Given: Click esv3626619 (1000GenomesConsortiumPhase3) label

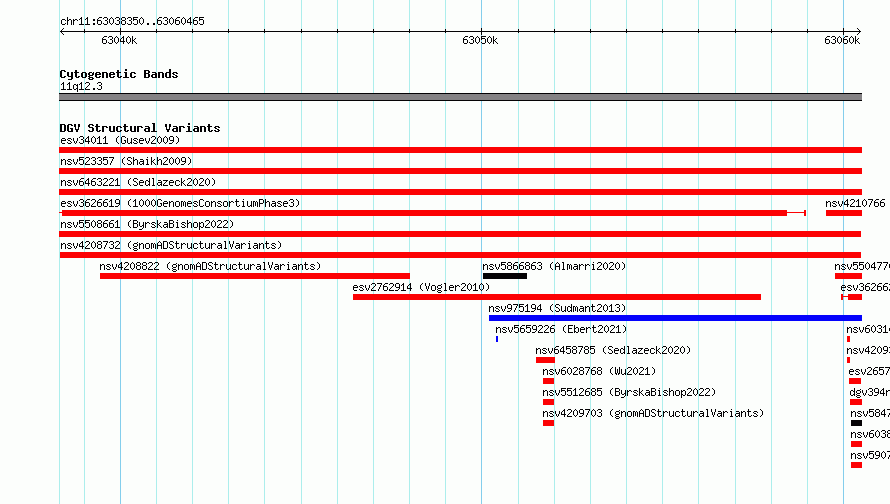Looking at the screenshot, I should 180,203.
